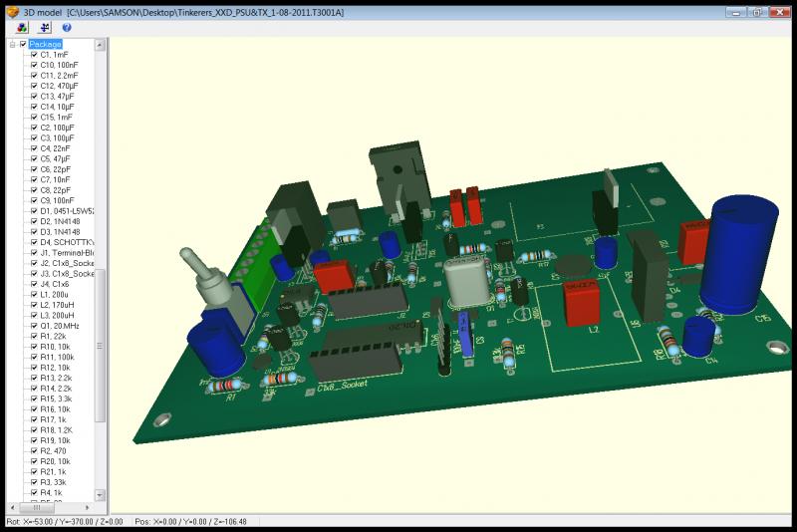Open the blue help question mark icon
This screenshot has height=532, width=797.
(x=67, y=28)
